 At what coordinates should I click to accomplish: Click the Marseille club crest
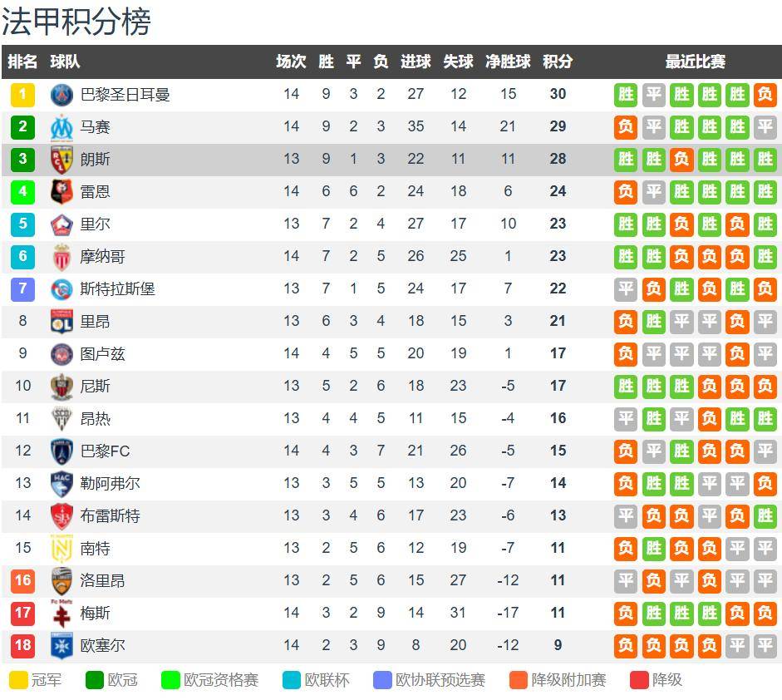pyautogui.click(x=61, y=127)
